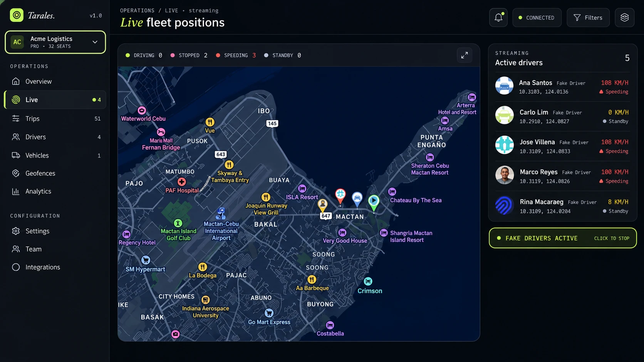Select the Jose Villena driver row
Image resolution: width=644 pixels, height=362 pixels.
pyautogui.click(x=562, y=146)
